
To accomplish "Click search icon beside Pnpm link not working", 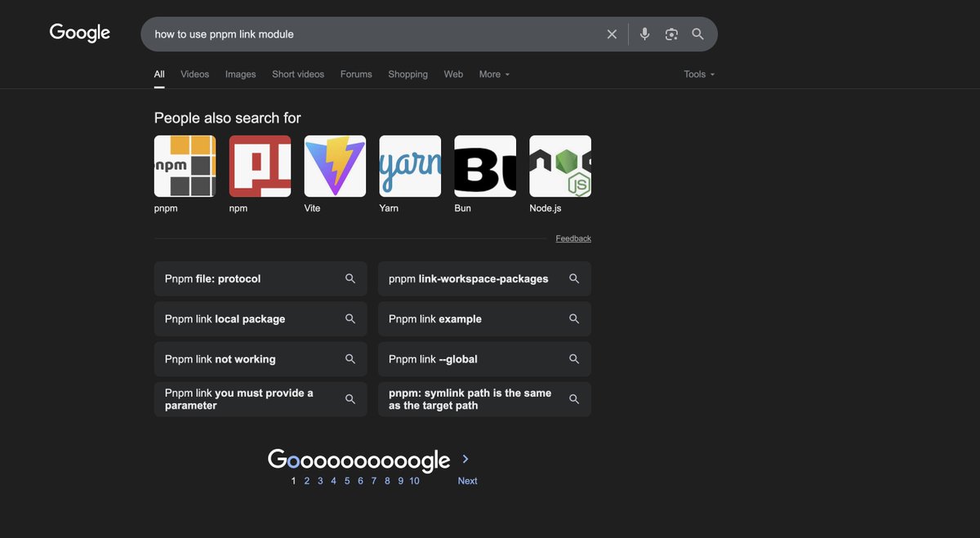I will pyautogui.click(x=350, y=358).
